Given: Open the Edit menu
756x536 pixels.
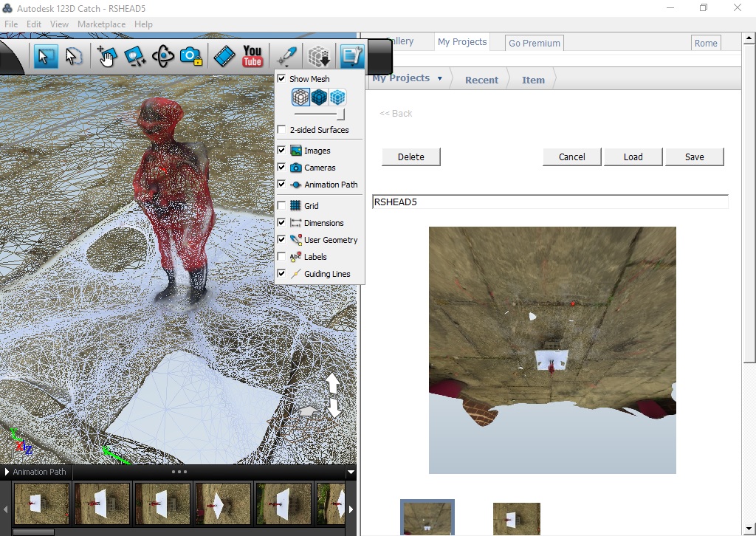Looking at the screenshot, I should point(34,24).
